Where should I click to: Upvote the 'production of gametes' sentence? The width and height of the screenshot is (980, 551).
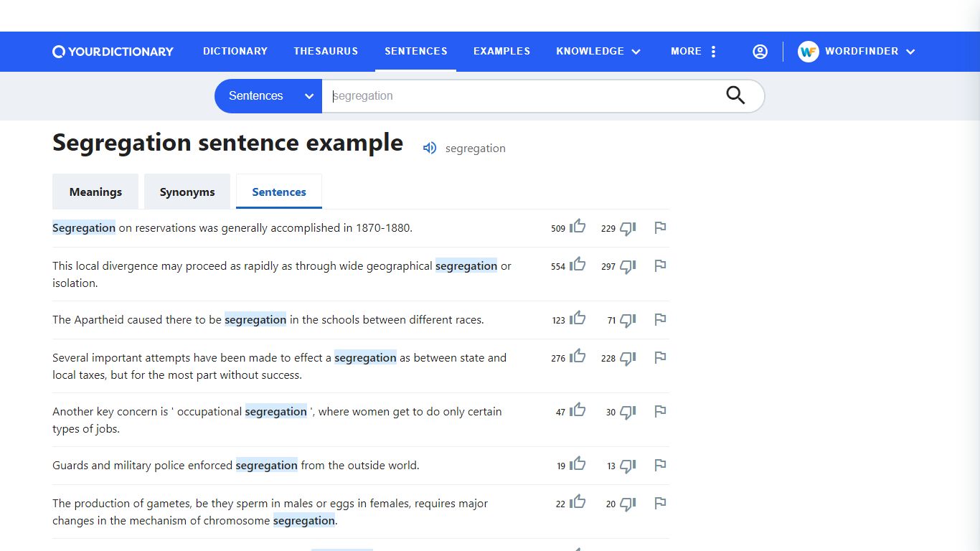point(578,502)
